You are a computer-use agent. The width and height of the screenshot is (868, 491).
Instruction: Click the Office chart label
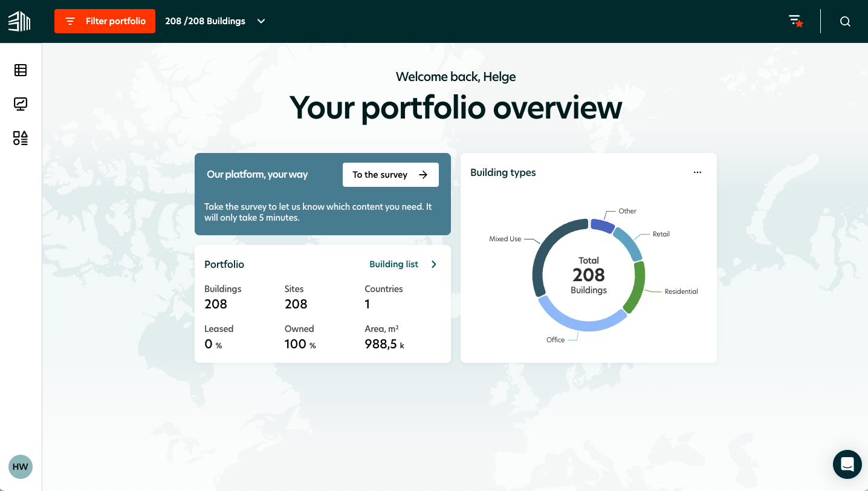pyautogui.click(x=555, y=340)
